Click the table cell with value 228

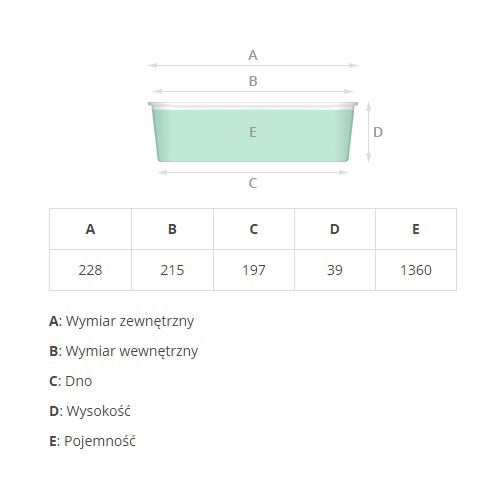(90, 270)
